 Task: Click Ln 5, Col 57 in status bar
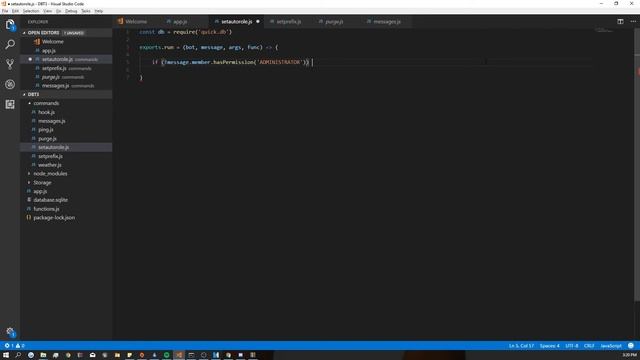click(521, 346)
